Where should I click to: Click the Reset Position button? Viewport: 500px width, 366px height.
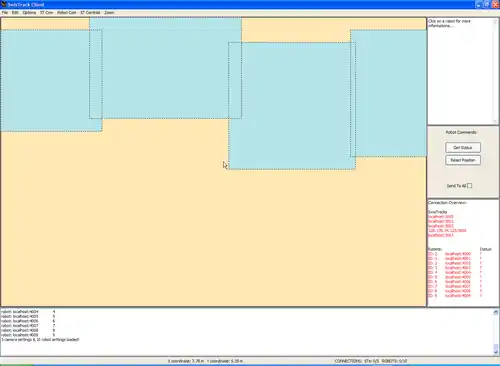(463, 160)
